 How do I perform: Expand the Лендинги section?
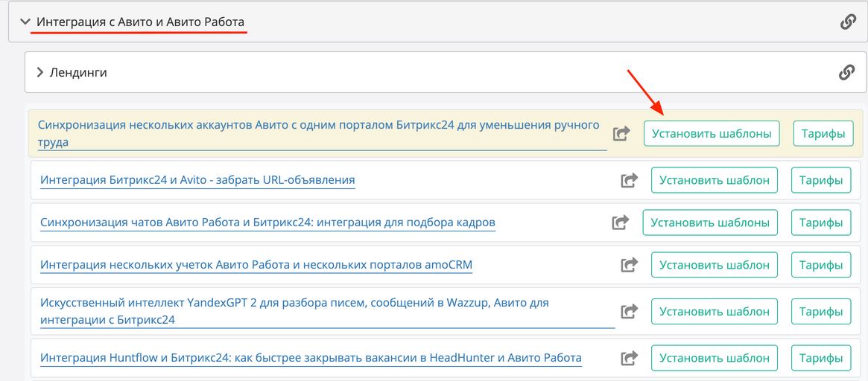(x=40, y=73)
